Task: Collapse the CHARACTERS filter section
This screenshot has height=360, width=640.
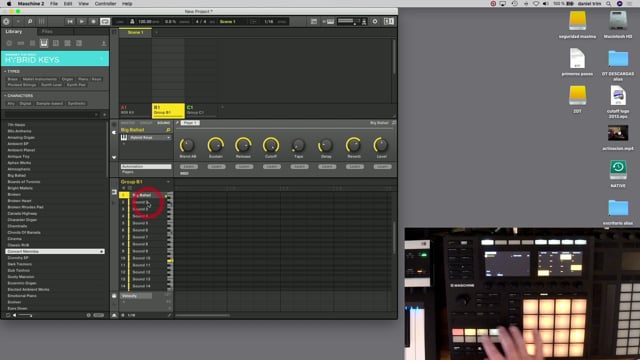Action: pos(18,96)
